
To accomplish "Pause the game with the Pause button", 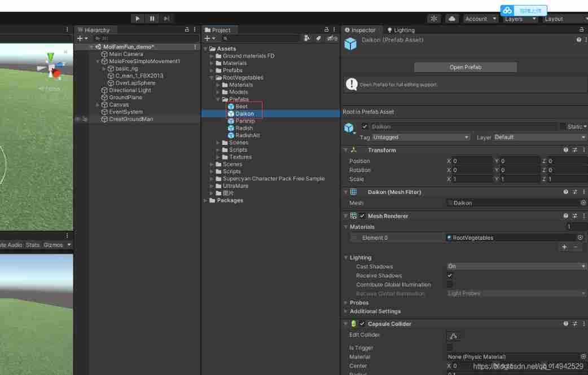I will (152, 19).
